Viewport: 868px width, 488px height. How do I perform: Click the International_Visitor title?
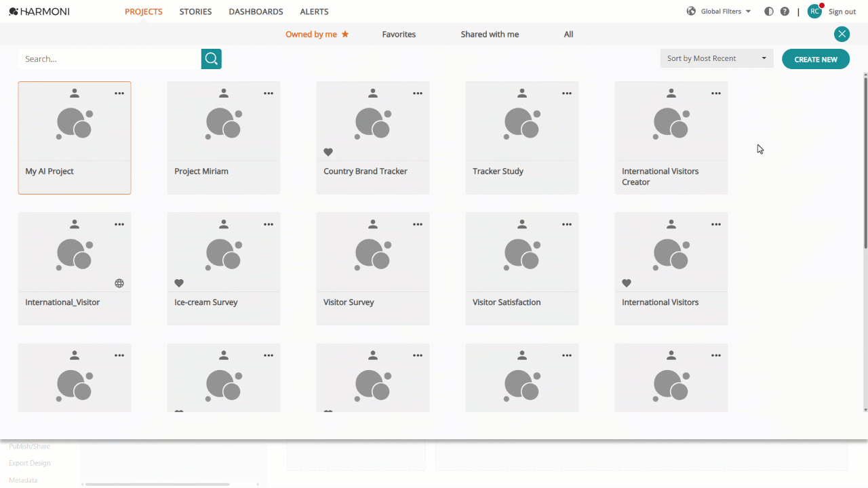pos(62,302)
